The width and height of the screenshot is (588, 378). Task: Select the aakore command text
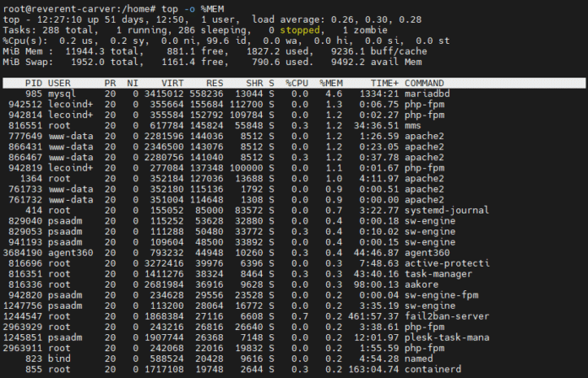(422, 284)
